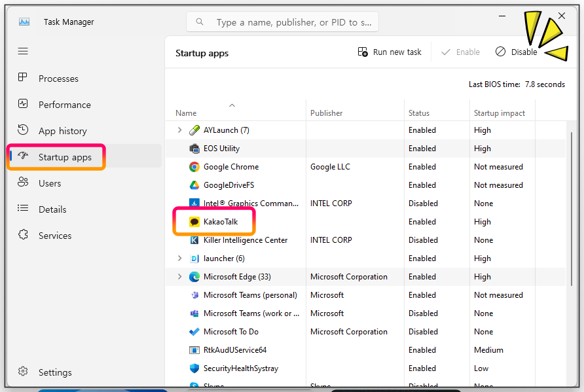Click the Name column sort arrow
The height and width of the screenshot is (392, 584).
(x=232, y=105)
